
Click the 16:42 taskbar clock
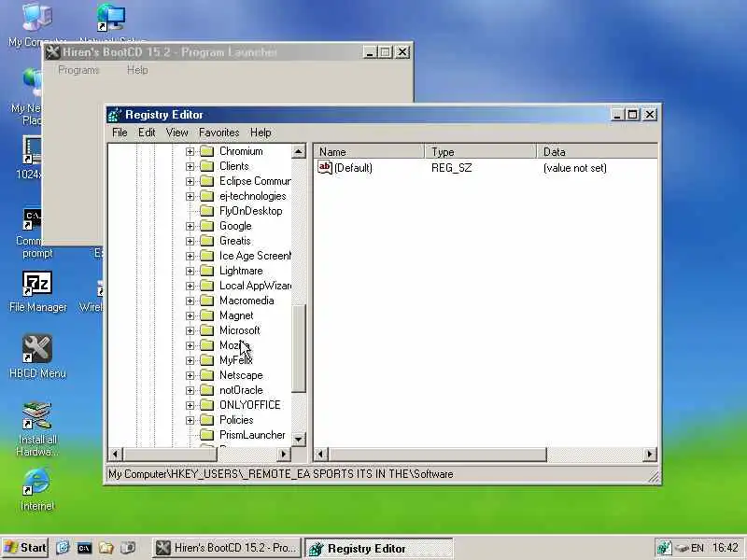[726, 548]
